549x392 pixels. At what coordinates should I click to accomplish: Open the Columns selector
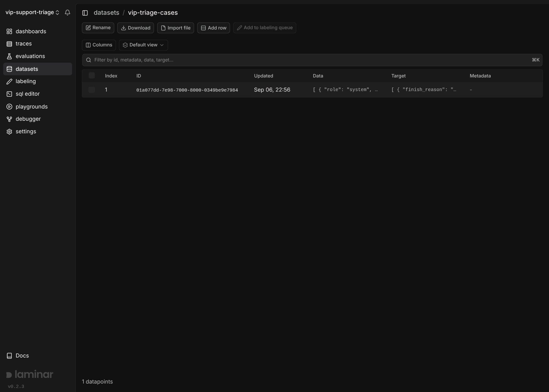(x=99, y=45)
